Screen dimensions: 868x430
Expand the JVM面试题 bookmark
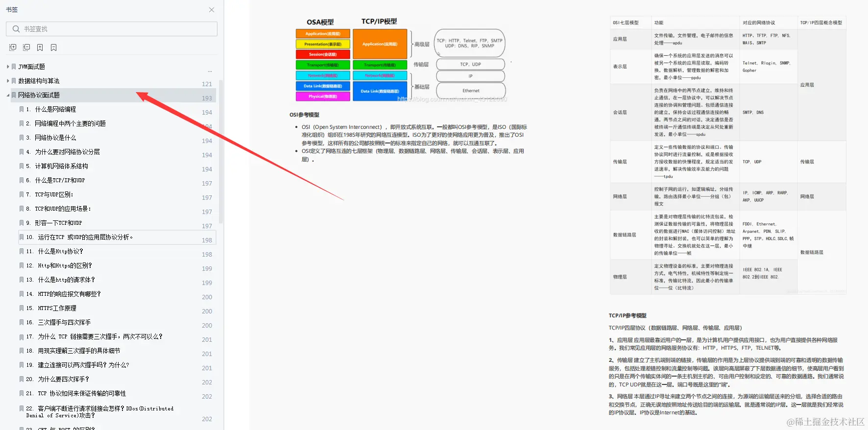(8, 67)
